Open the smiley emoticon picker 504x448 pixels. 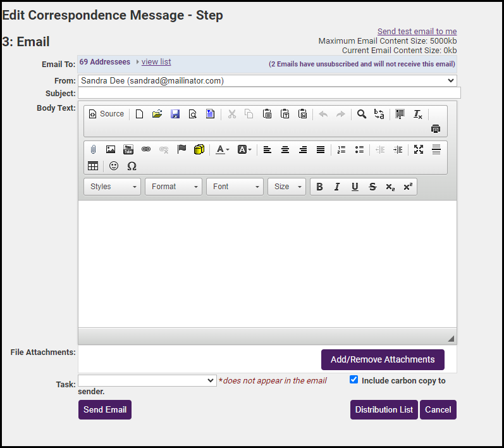coord(114,166)
